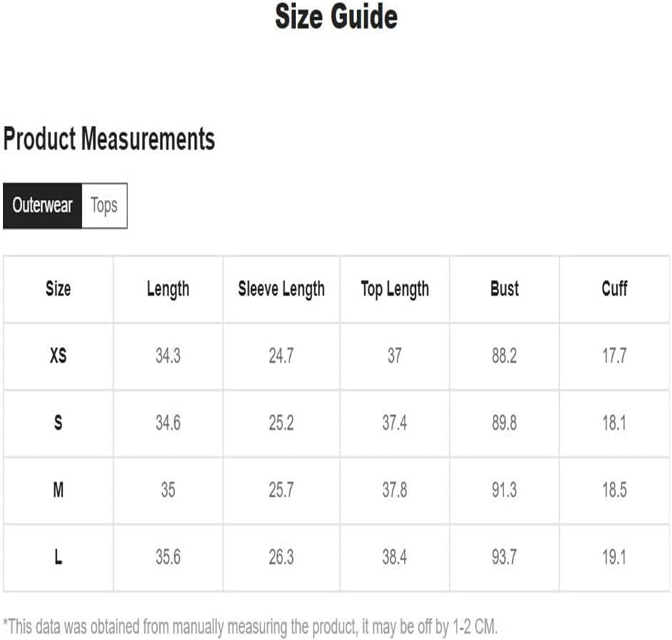Select the XS size row label
Image resolution: width=672 pixels, height=640 pixels.
click(x=58, y=356)
